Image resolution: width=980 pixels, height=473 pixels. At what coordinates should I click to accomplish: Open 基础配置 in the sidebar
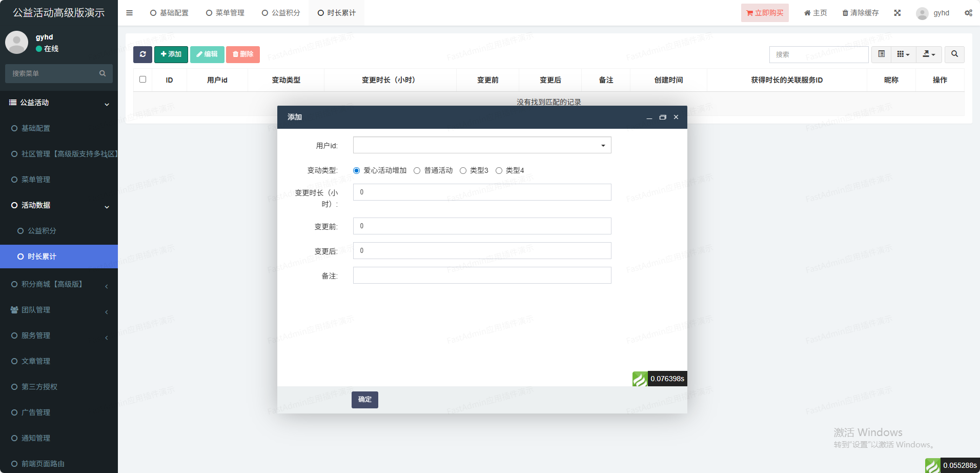36,128
